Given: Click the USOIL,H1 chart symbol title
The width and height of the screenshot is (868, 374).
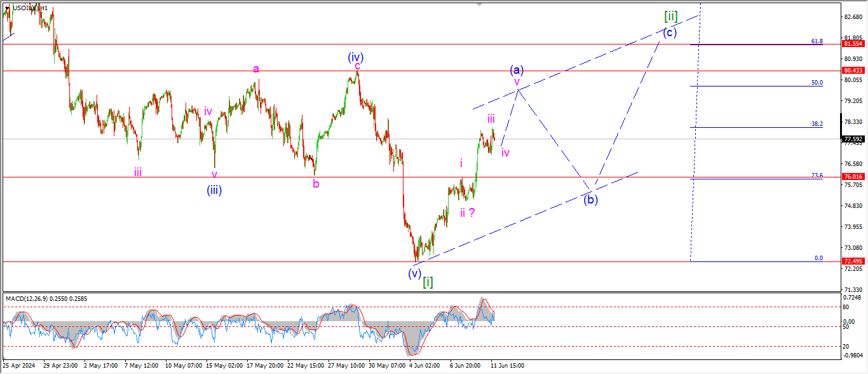Looking at the screenshot, I should click(30, 8).
